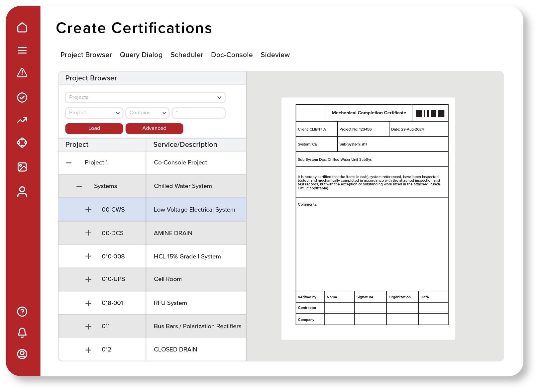The width and height of the screenshot is (539, 392).
Task: Open the account profile circle icon
Action: pyautogui.click(x=22, y=354)
